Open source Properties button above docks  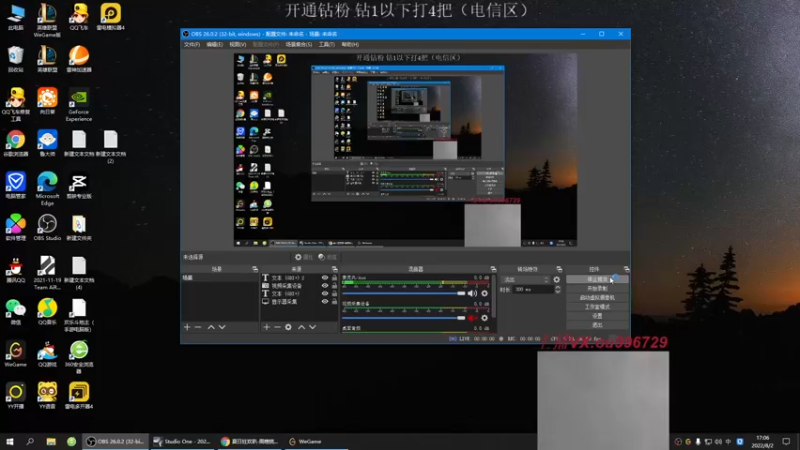coord(304,257)
